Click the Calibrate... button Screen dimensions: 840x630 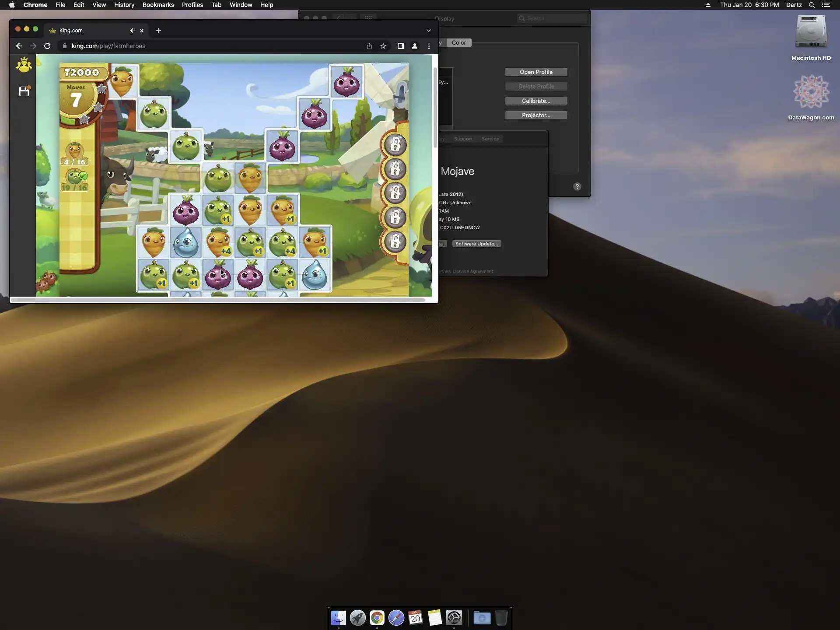tap(536, 101)
